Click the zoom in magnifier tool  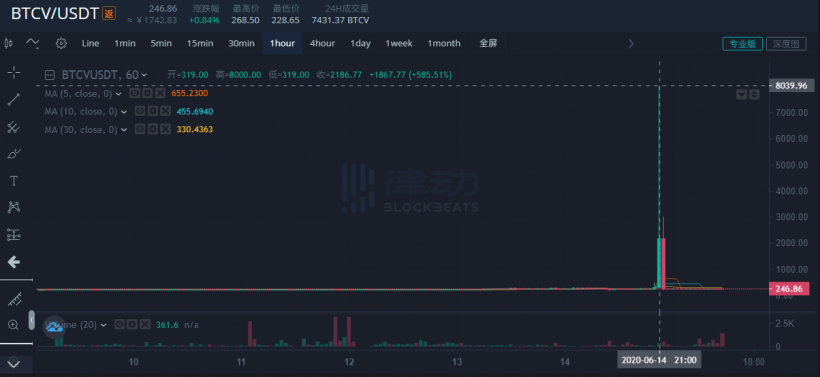[x=14, y=325]
